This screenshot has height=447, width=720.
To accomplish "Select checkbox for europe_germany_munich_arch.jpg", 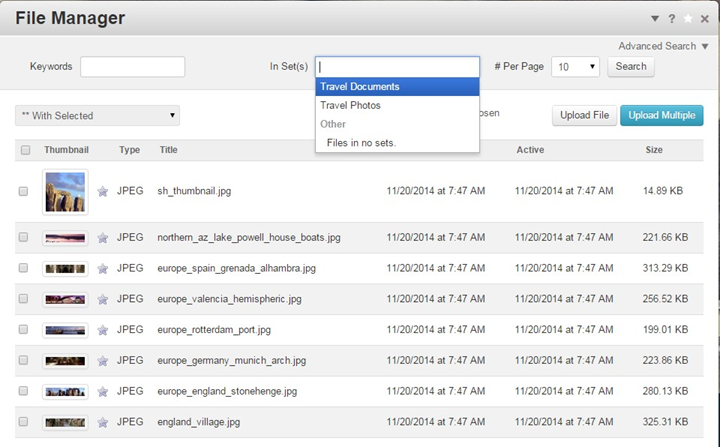I will pyautogui.click(x=24, y=361).
